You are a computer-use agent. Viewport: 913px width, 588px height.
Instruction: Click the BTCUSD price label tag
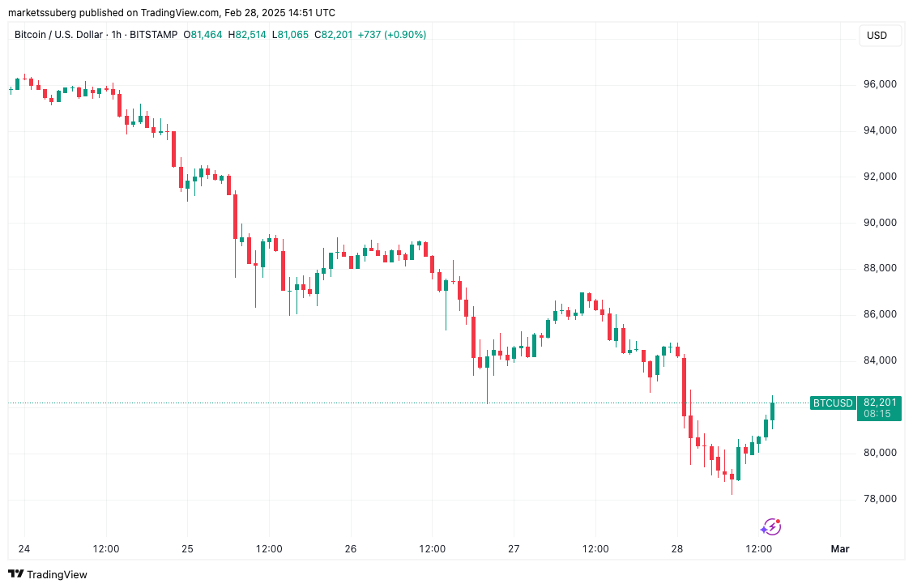(833, 403)
